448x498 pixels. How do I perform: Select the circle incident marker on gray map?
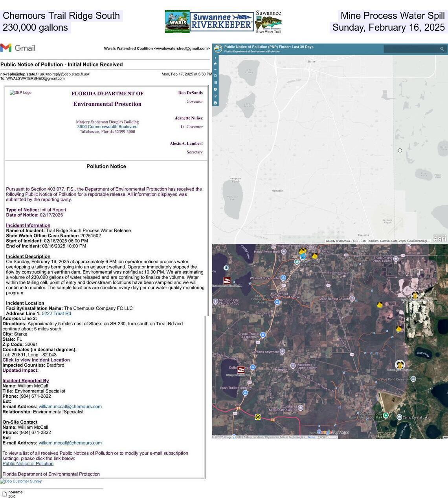click(400, 150)
